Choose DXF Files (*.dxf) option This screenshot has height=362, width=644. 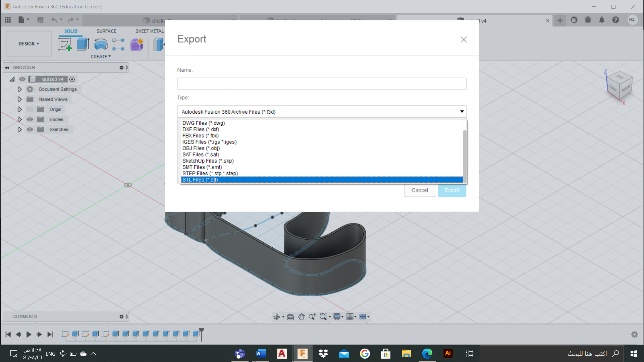[322, 129]
